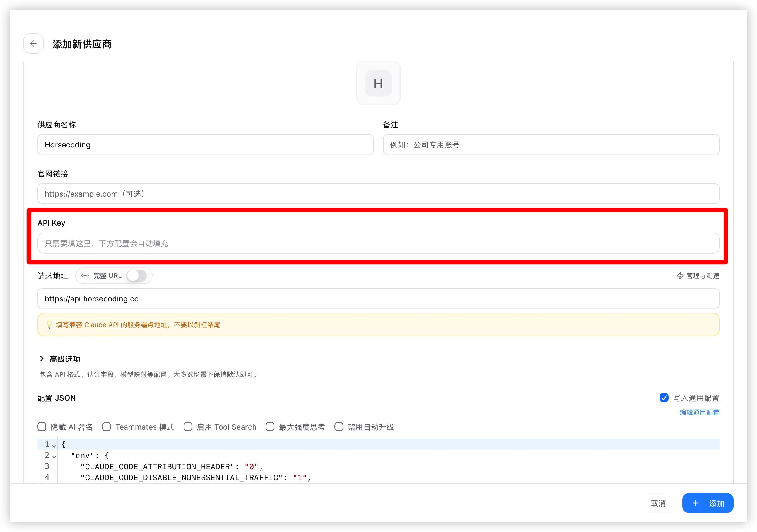Image resolution: width=757 pixels, height=532 pixels.
Task: Click the advanced options description text
Action: pyautogui.click(x=149, y=374)
